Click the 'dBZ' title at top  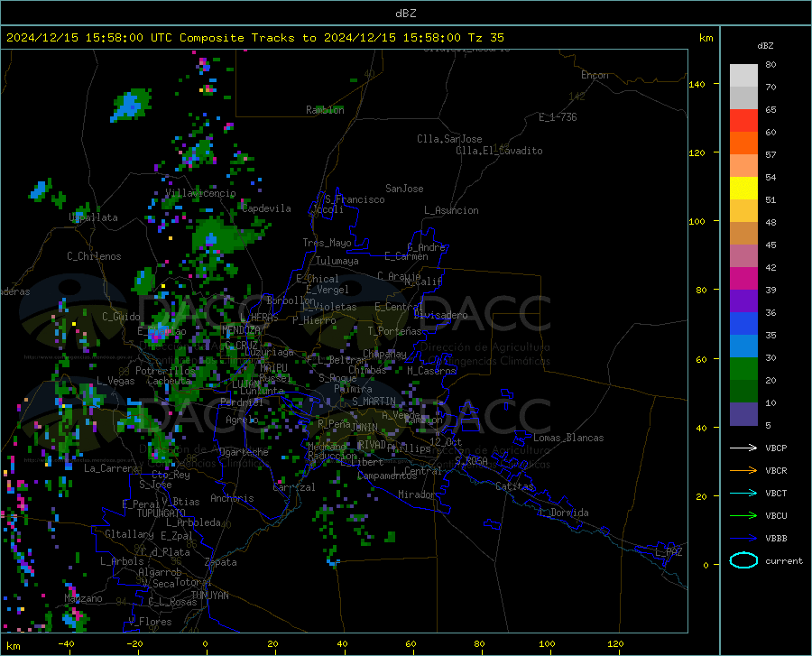(405, 14)
